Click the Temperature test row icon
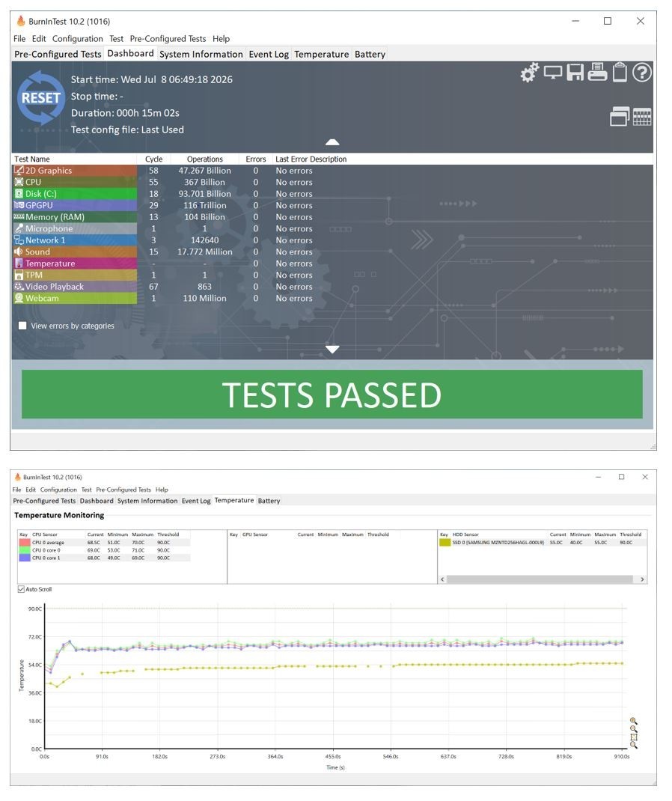 pyautogui.click(x=19, y=264)
